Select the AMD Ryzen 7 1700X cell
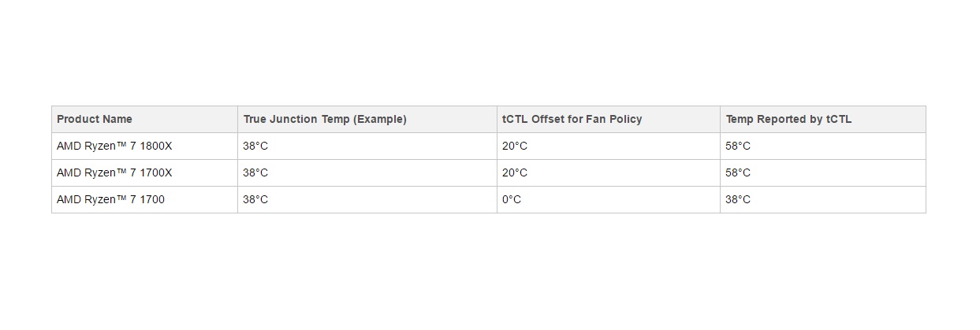 tap(144, 173)
